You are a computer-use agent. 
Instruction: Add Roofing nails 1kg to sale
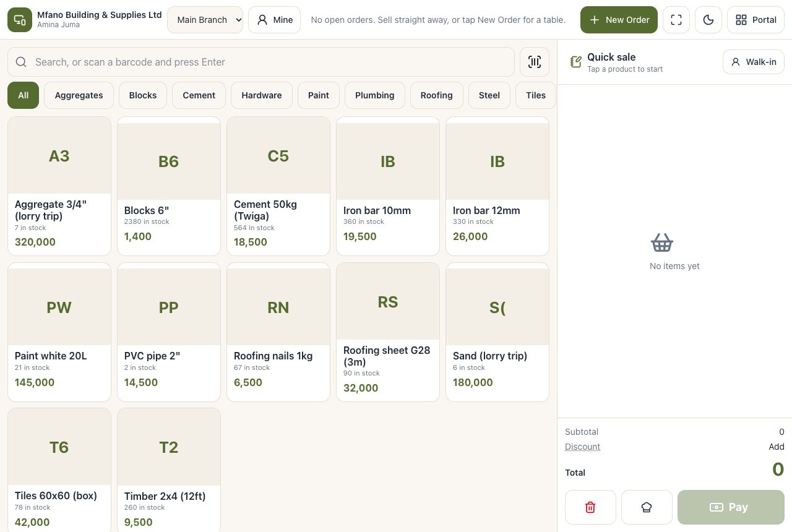278,332
